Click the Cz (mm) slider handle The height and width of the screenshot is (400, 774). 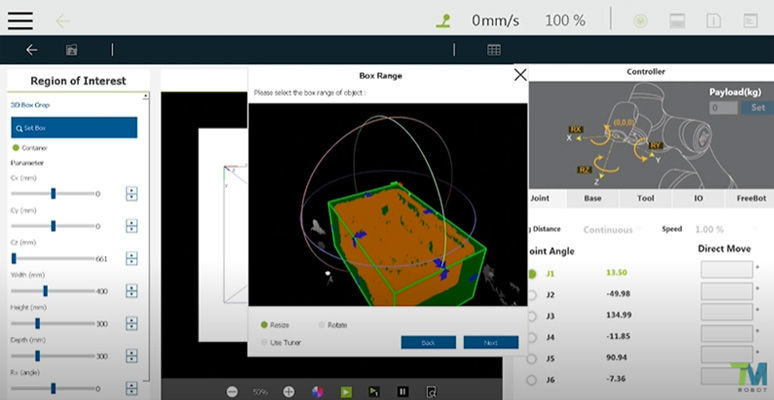[x=14, y=258]
